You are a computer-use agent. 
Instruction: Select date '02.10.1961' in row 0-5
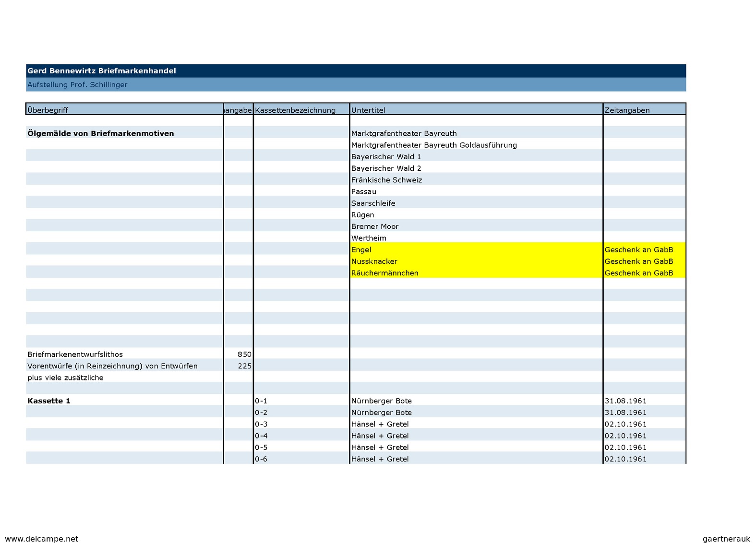(x=626, y=448)
